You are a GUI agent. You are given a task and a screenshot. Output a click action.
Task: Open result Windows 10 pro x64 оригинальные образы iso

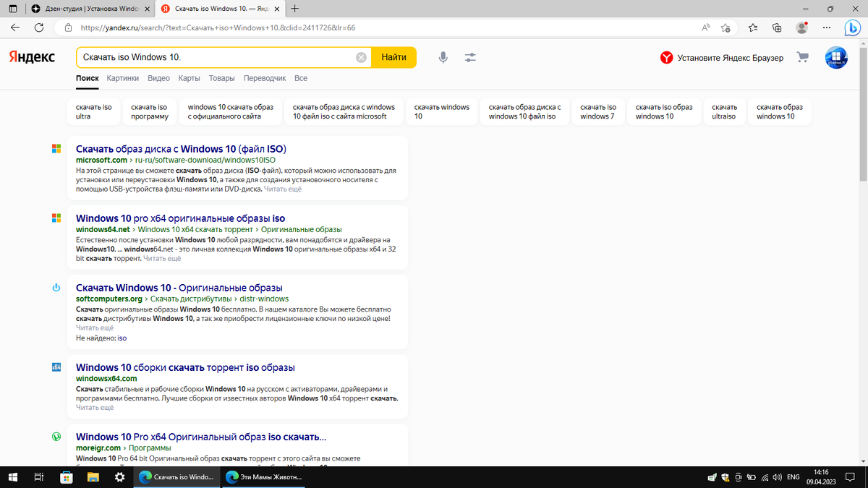(x=180, y=218)
